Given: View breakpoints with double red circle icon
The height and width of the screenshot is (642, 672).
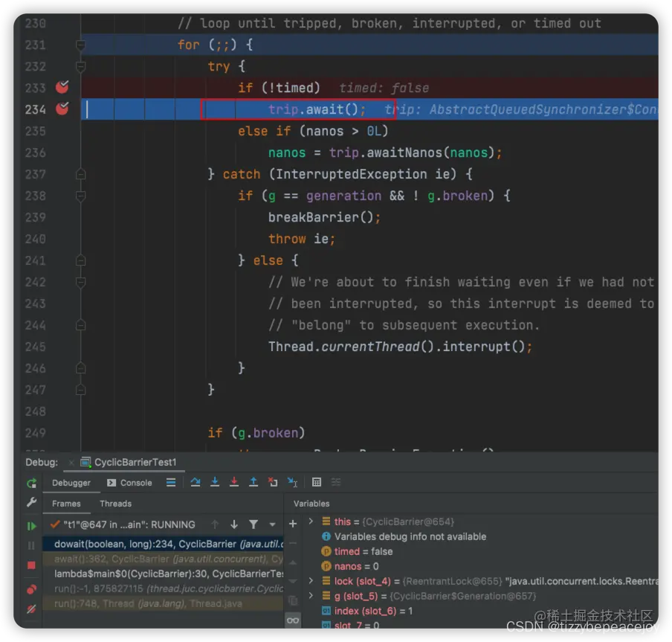Looking at the screenshot, I should click(31, 590).
